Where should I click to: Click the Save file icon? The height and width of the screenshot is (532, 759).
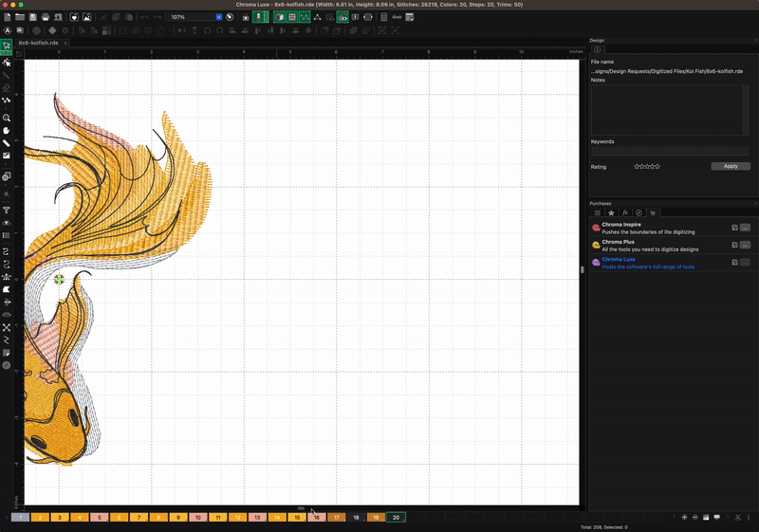tap(33, 17)
